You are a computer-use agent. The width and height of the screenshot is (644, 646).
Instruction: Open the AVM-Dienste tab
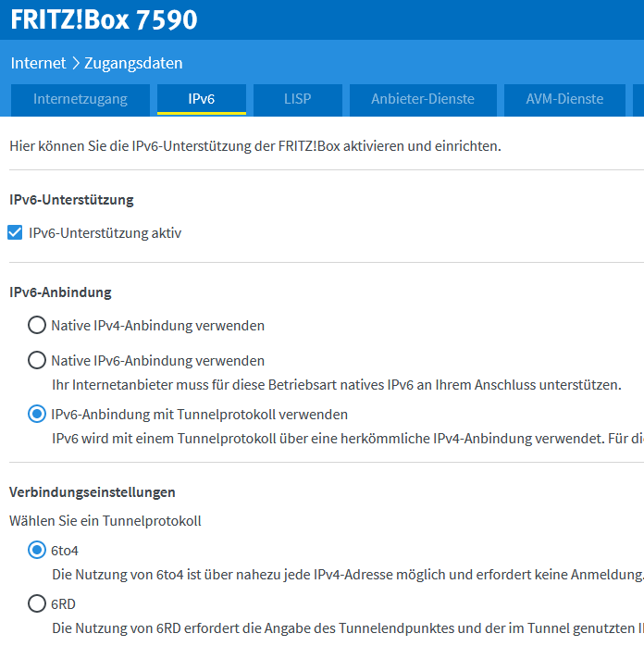tap(564, 99)
